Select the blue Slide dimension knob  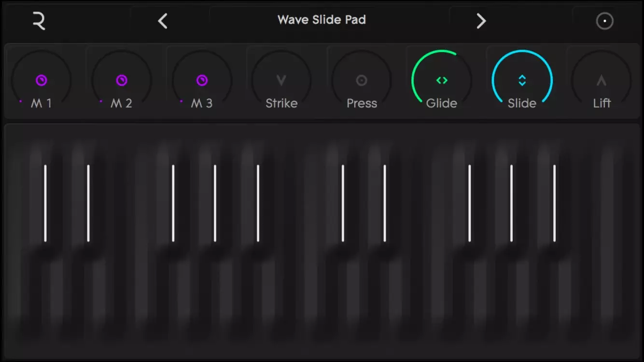point(522,81)
